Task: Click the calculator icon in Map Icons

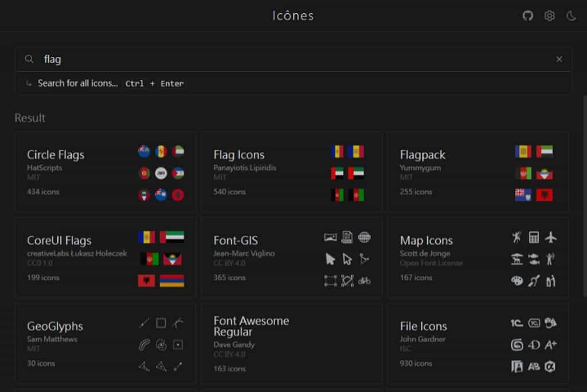Action: click(x=534, y=237)
